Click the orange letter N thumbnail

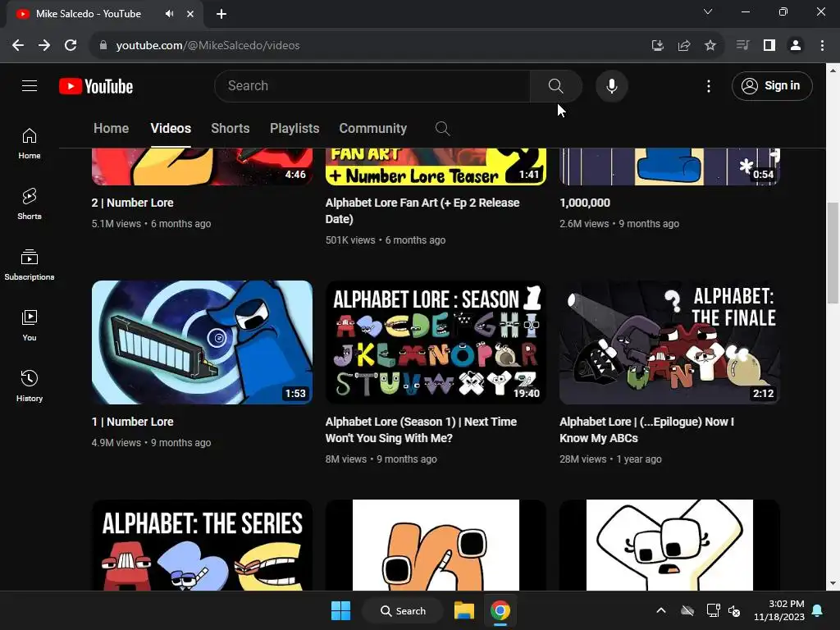pyautogui.click(x=436, y=546)
